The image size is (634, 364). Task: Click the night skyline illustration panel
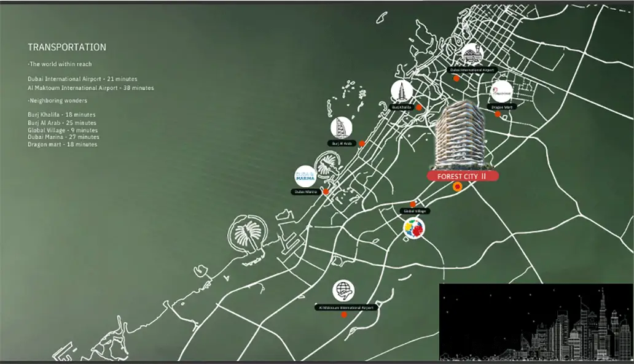[536, 322]
